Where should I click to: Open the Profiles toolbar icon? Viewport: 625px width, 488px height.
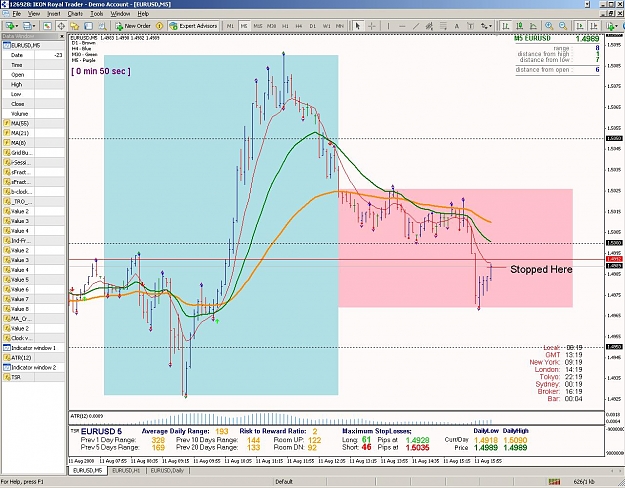coord(27,26)
